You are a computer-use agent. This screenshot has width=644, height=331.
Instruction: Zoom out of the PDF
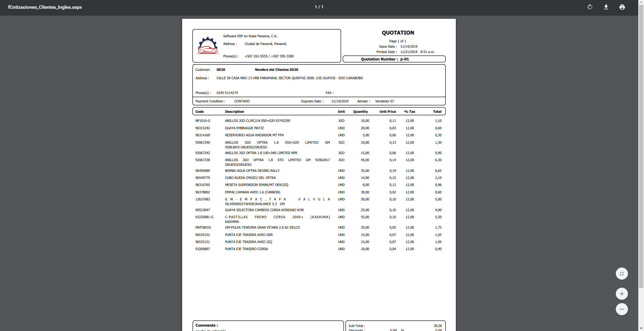(x=622, y=309)
